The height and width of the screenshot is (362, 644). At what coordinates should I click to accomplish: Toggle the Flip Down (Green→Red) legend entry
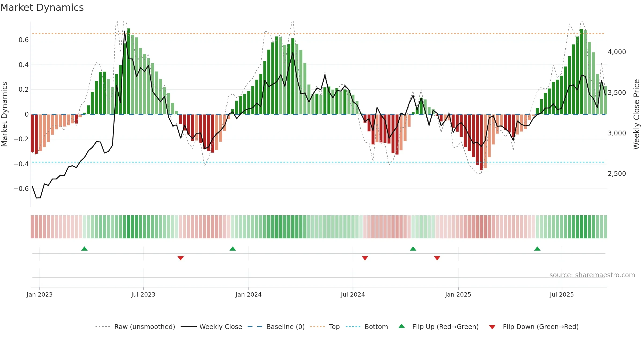533,327
